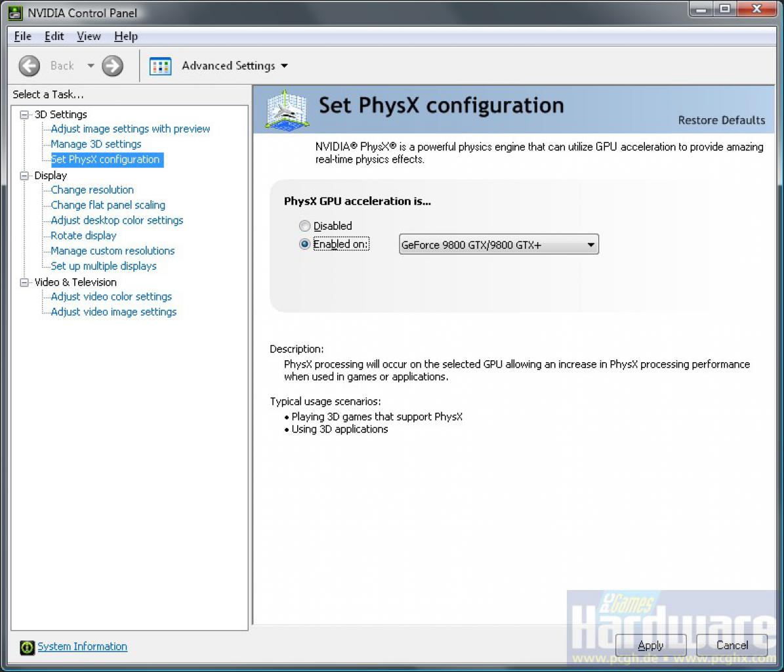This screenshot has height=672, width=784.
Task: Open Set up multiple displays
Action: pos(104,266)
